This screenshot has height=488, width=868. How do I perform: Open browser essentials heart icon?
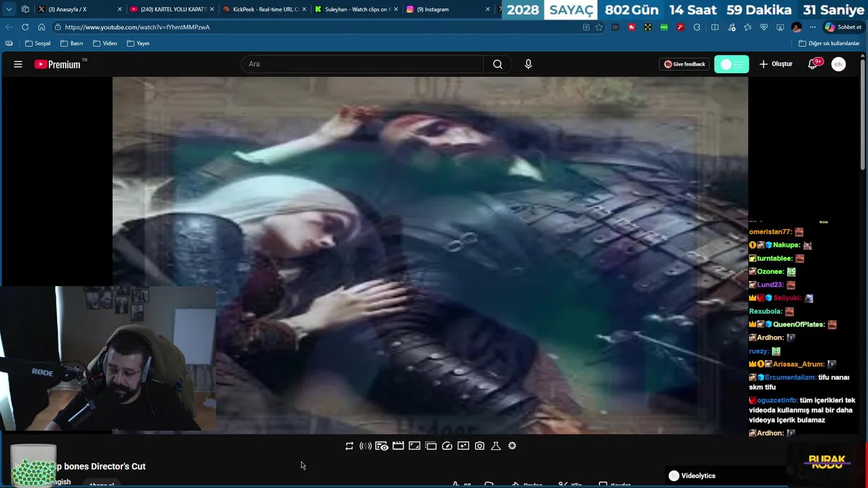764,27
